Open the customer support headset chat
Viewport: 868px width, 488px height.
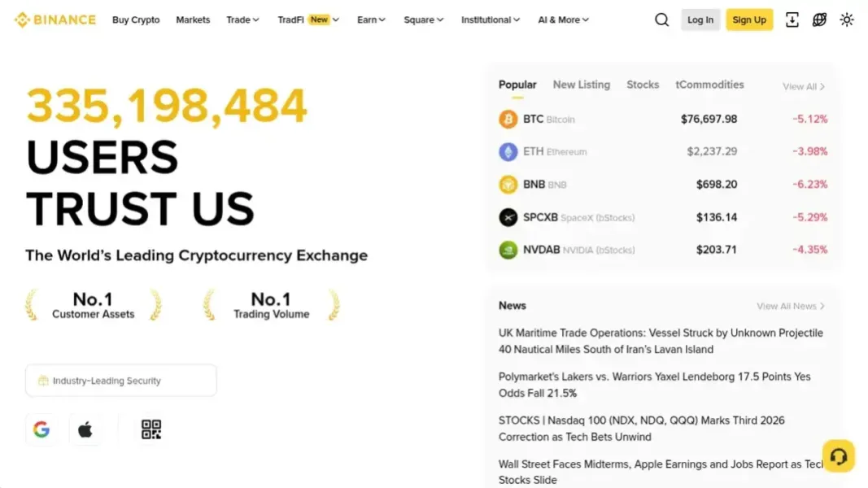pos(839,456)
